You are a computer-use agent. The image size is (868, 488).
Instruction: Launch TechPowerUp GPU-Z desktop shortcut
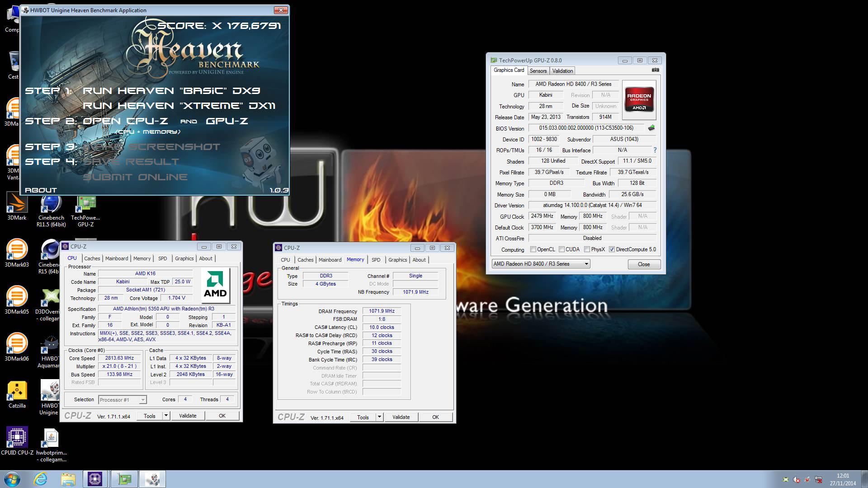85,211
